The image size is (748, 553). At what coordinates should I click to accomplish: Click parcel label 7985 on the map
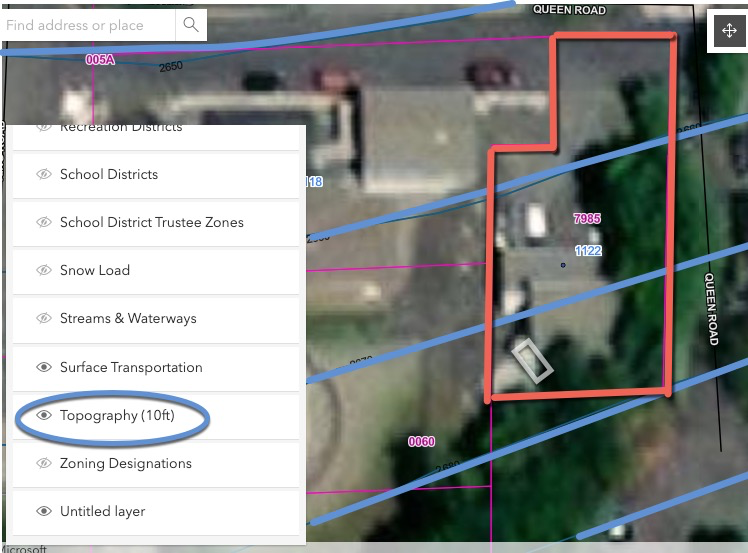pyautogui.click(x=587, y=218)
